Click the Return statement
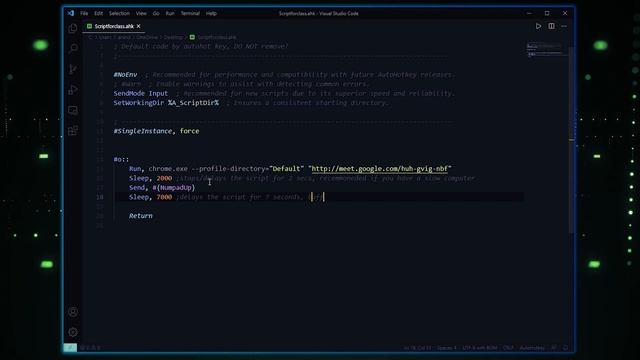Screen dimensions: 640x360 [x=141, y=216]
